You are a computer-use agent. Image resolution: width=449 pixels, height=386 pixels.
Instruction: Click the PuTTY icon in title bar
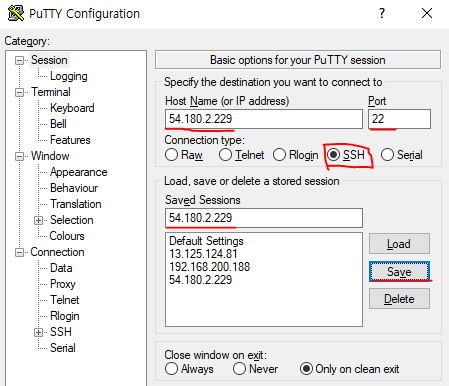click(x=15, y=13)
